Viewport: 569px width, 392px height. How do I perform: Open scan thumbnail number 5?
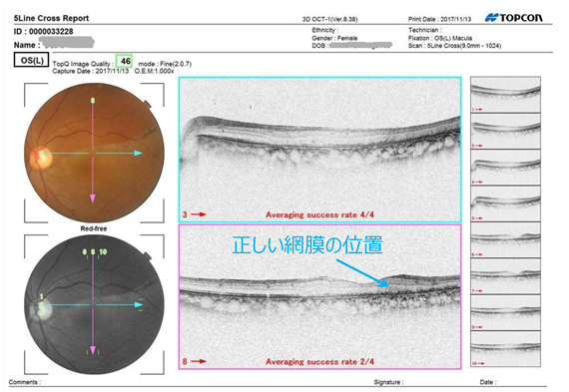(x=505, y=203)
